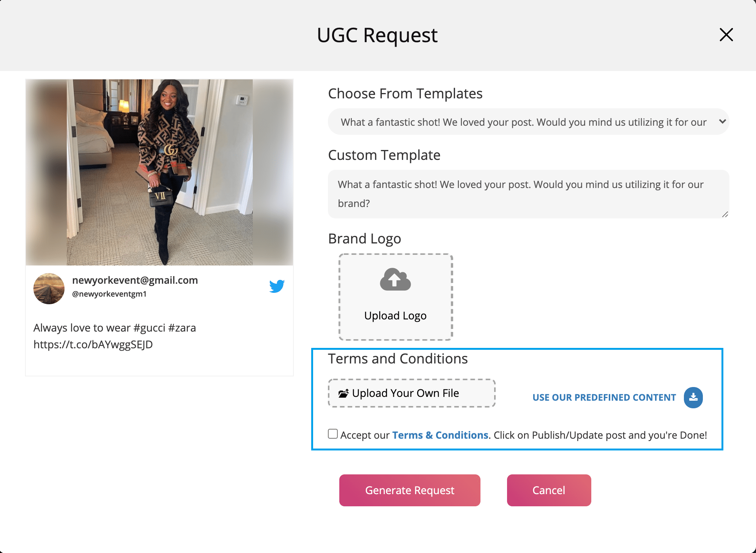
Task: Click the Upload Logo text
Action: point(395,316)
